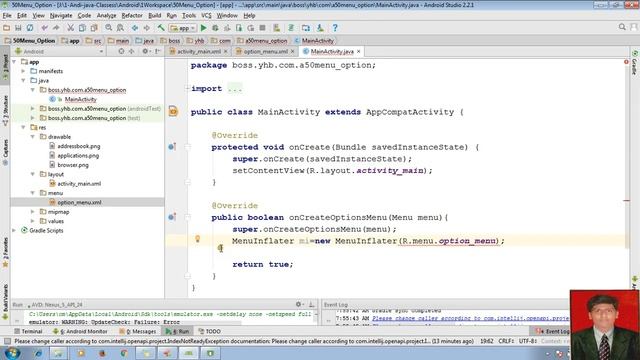Click the Paste toolbar icon
Viewport: 640px width, 360px height.
tap(94, 28)
